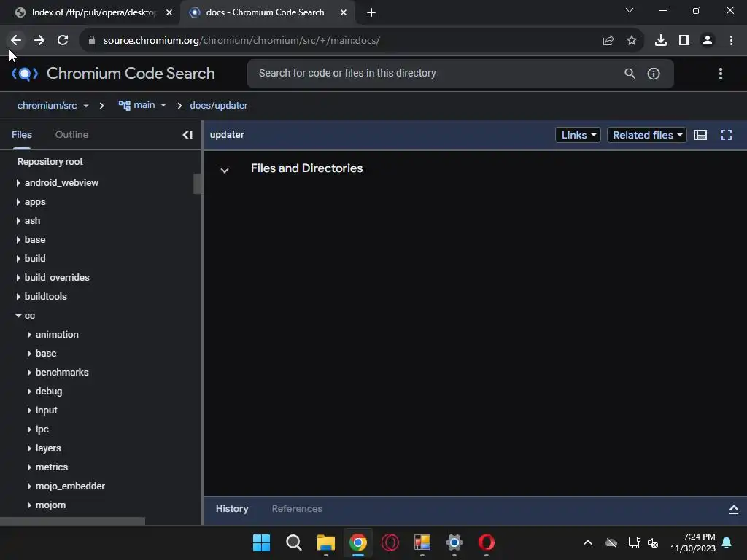This screenshot has height=560, width=747.
Task: Go back using the browser back arrow
Action: pos(16,41)
